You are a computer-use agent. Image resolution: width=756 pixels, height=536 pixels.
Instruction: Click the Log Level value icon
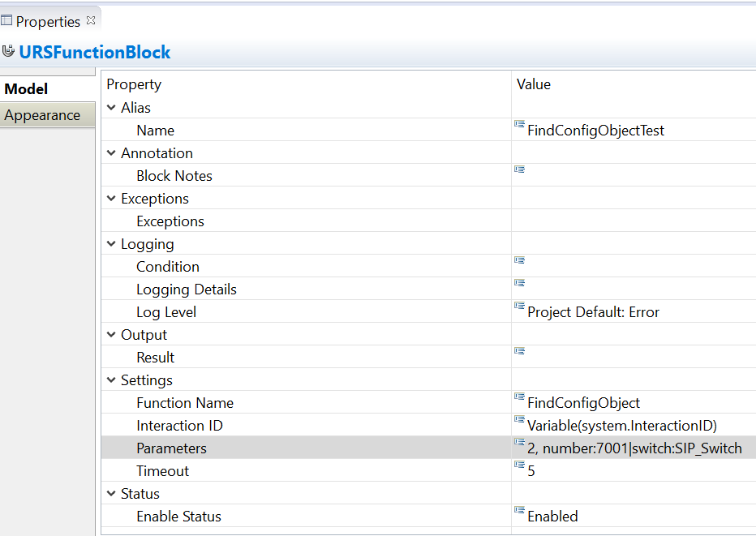point(519,307)
